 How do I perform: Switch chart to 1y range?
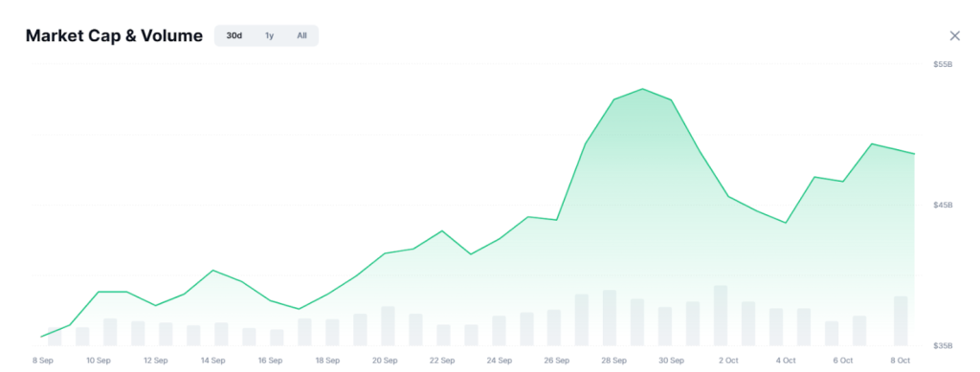tap(269, 36)
